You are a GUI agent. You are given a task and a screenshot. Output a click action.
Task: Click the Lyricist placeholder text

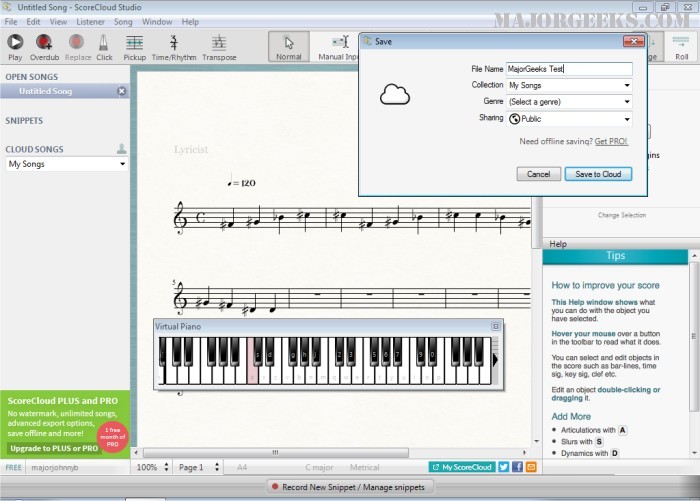[191, 149]
